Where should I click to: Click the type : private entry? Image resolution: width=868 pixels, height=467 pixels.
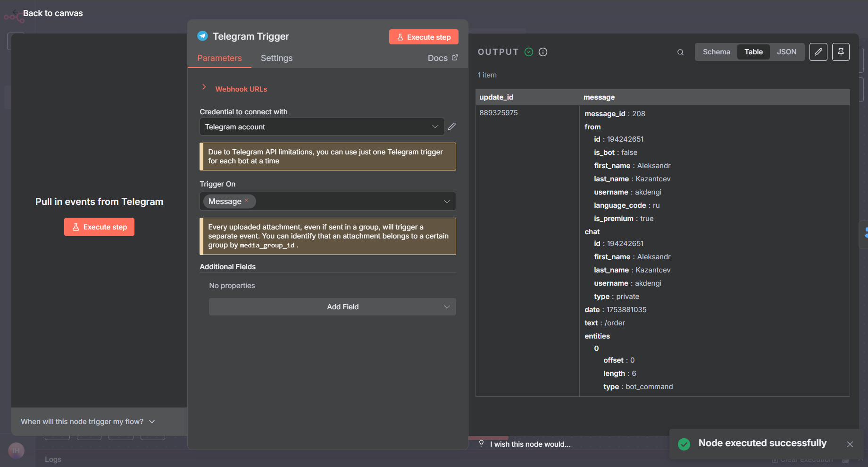click(617, 296)
